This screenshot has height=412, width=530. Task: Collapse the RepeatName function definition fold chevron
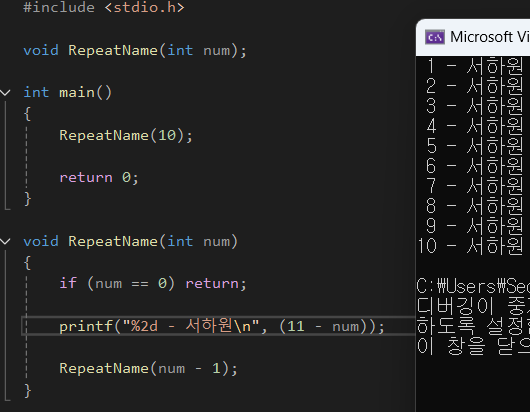[x=5, y=241]
